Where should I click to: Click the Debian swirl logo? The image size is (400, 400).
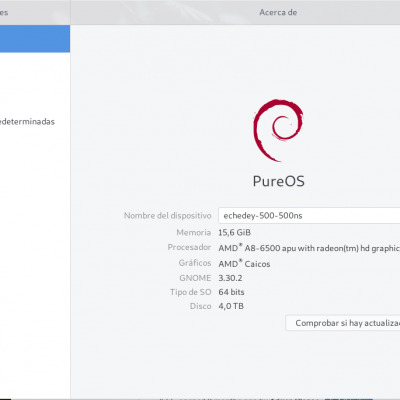point(278,130)
